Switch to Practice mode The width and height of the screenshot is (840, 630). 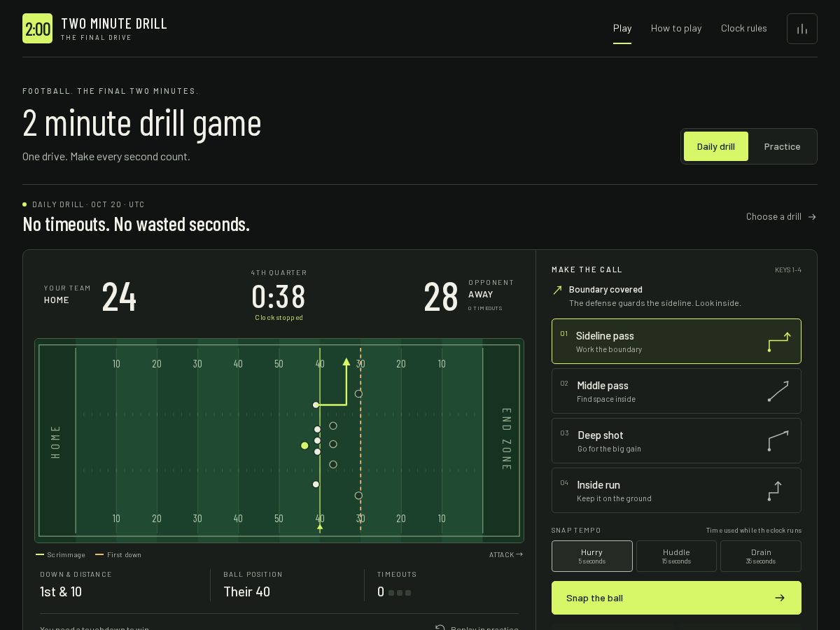(x=782, y=146)
